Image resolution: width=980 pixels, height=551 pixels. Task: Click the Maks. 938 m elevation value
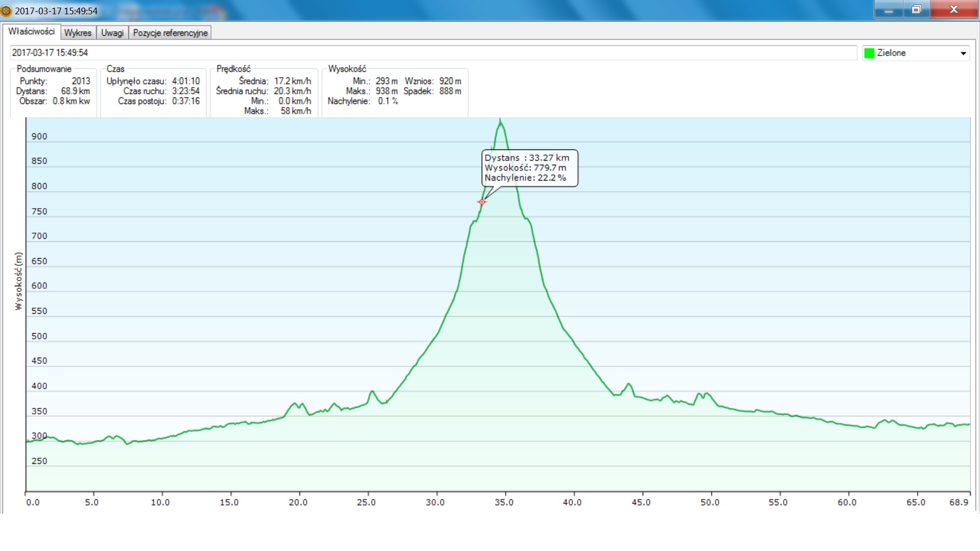coord(386,91)
